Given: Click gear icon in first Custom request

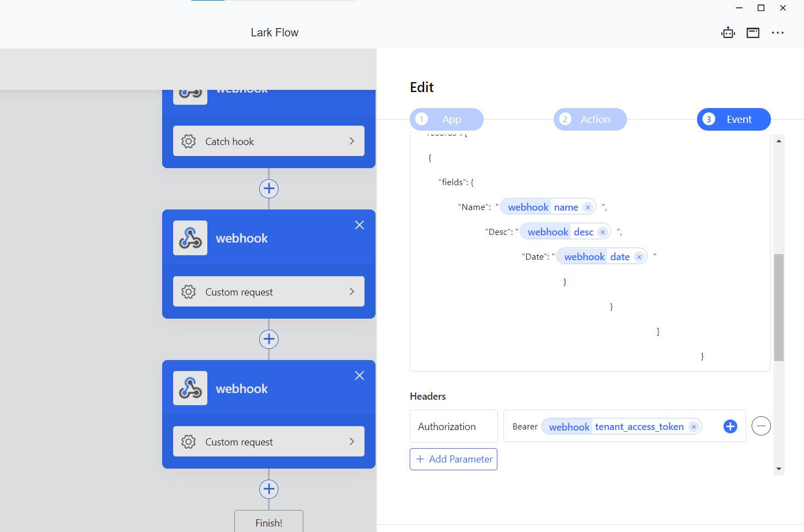Looking at the screenshot, I should click(x=189, y=292).
